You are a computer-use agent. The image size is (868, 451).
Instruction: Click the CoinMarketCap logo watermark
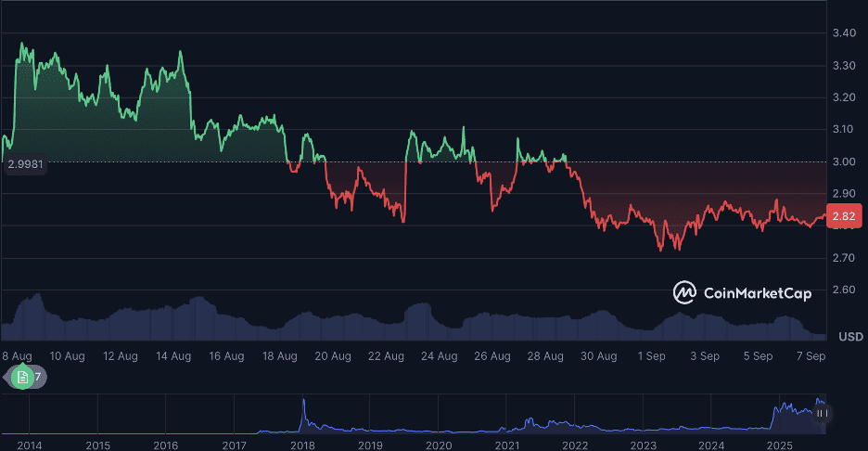(742, 293)
